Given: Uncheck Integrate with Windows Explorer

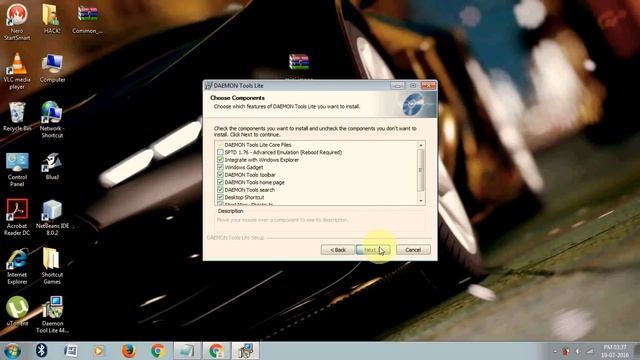Looking at the screenshot, I should (x=220, y=160).
